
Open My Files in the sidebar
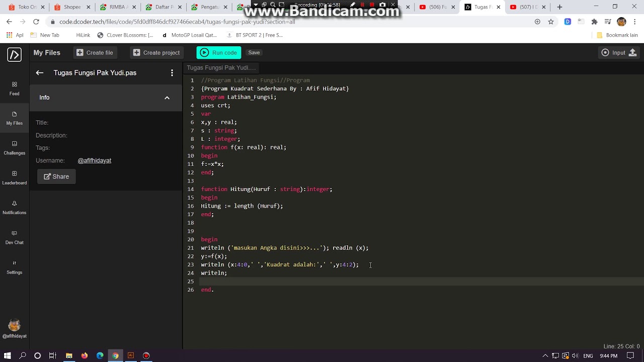point(14,118)
